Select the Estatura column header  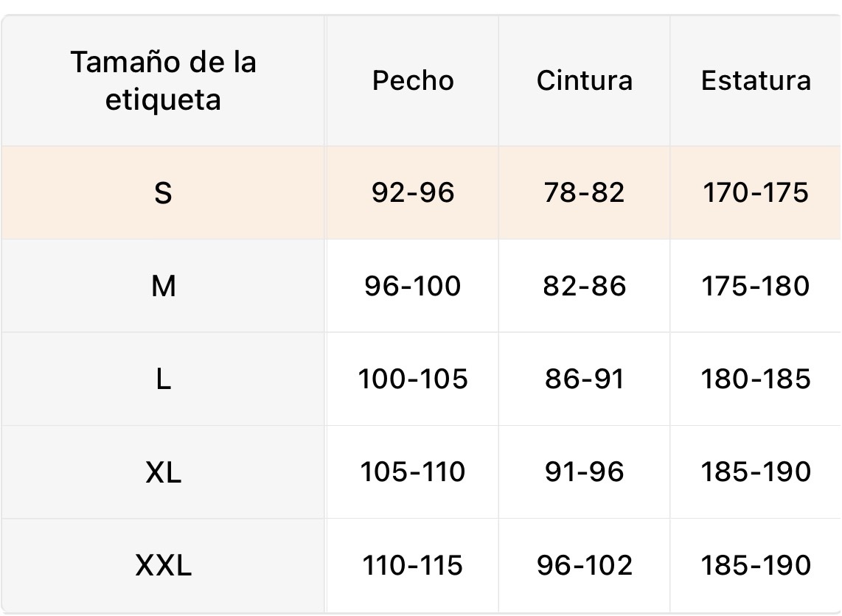(756, 80)
